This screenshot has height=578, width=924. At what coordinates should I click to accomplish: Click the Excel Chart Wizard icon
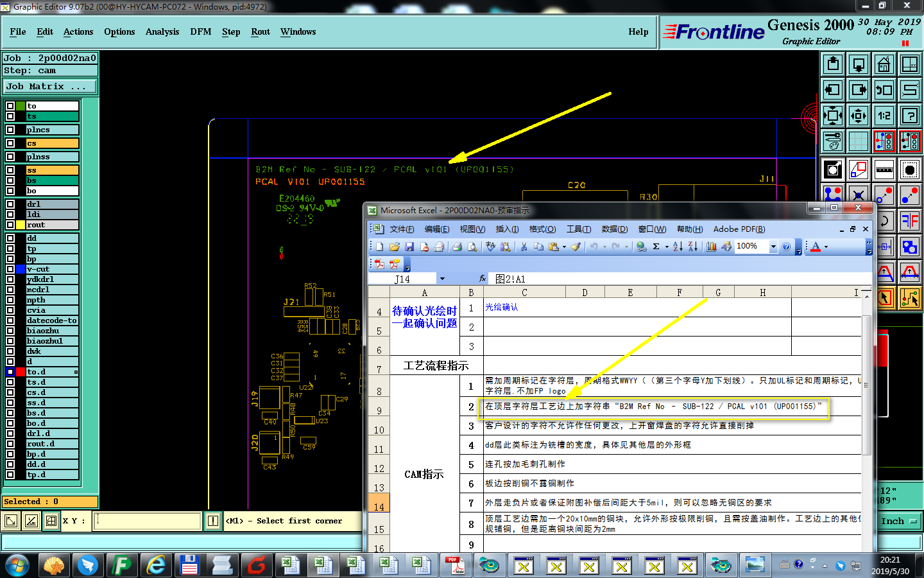tap(712, 247)
